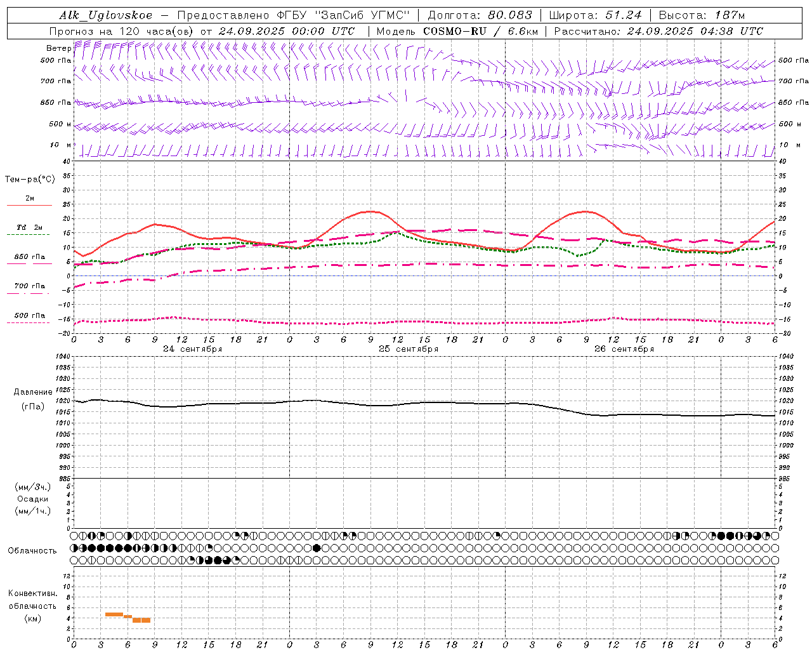This screenshot has height=650, width=812.
Task: Click the (км) unit of convective cloudiness
Action: point(32,618)
